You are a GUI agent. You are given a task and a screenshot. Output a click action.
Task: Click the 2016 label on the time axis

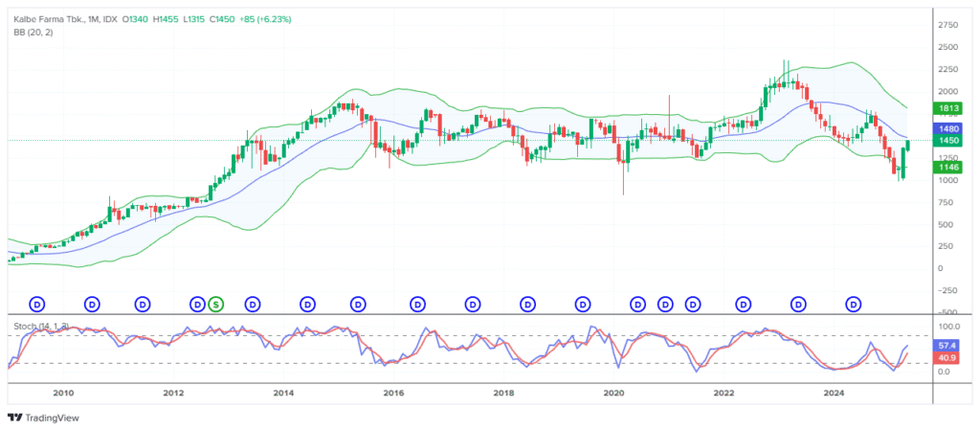pos(393,393)
